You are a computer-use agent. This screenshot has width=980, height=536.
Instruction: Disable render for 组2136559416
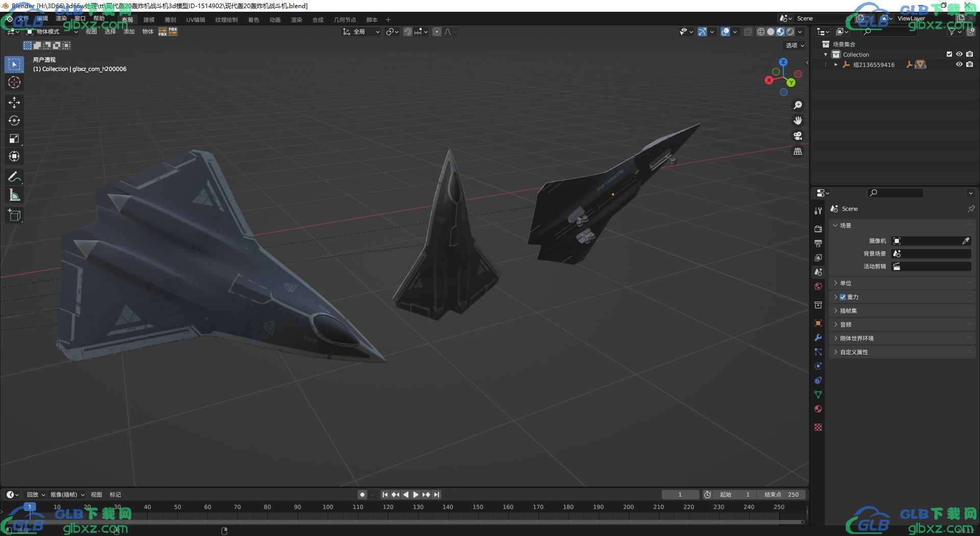[x=969, y=64]
